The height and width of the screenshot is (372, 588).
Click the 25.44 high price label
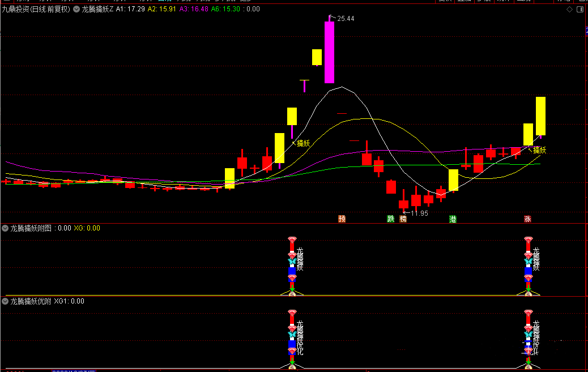[346, 19]
